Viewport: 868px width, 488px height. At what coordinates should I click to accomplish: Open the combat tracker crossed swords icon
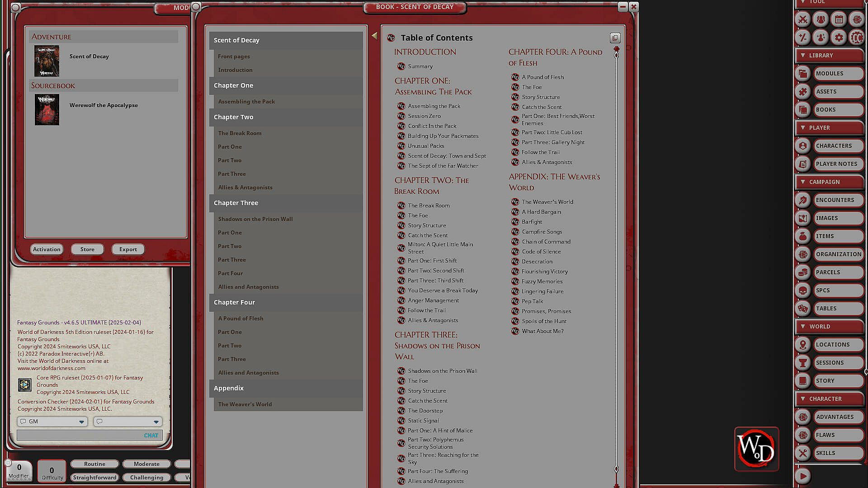[x=803, y=19]
